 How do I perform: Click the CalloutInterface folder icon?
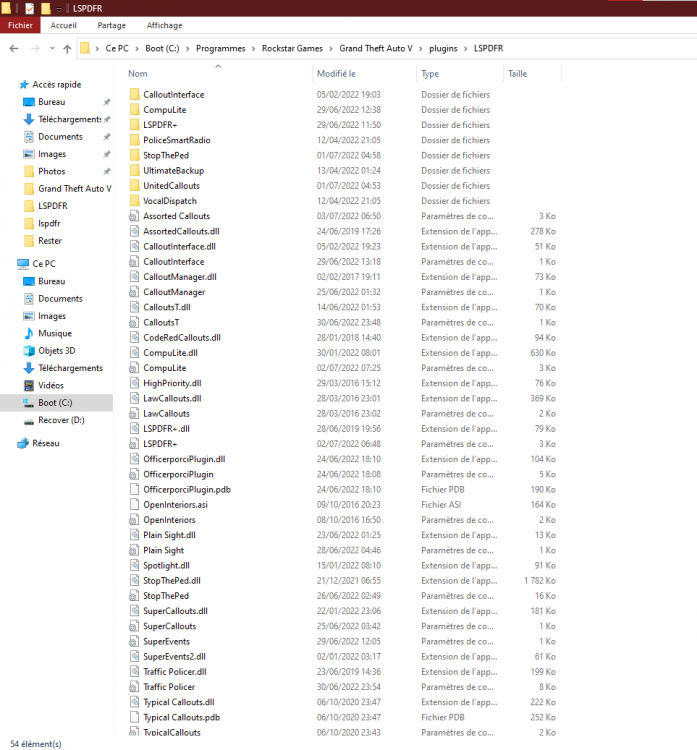click(135, 94)
